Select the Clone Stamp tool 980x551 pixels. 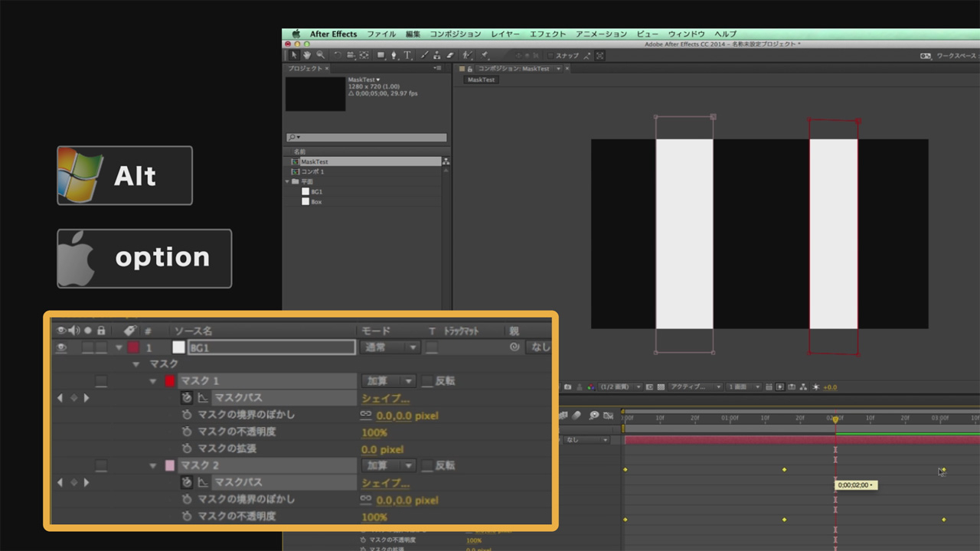click(x=436, y=55)
